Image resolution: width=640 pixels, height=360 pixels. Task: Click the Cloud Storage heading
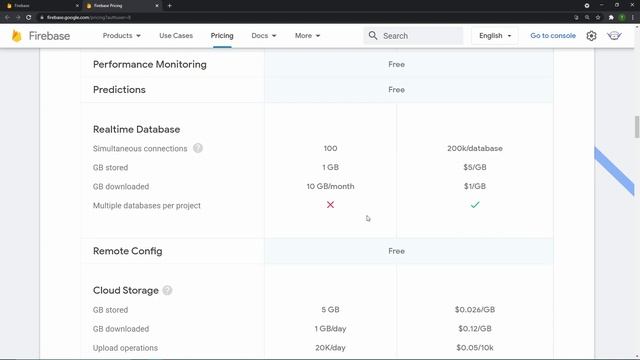point(126,290)
